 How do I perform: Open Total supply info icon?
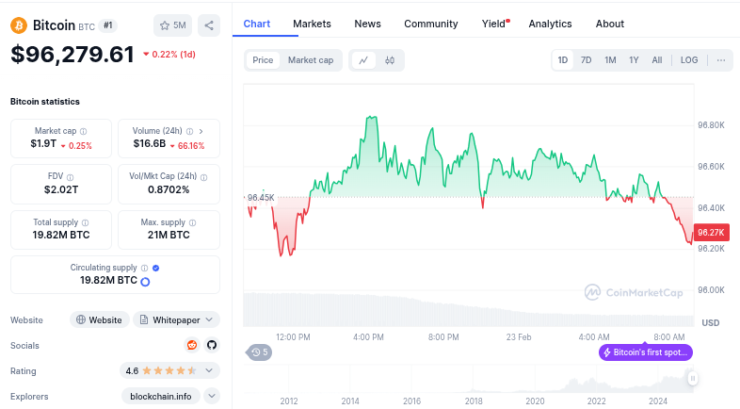pos(85,223)
